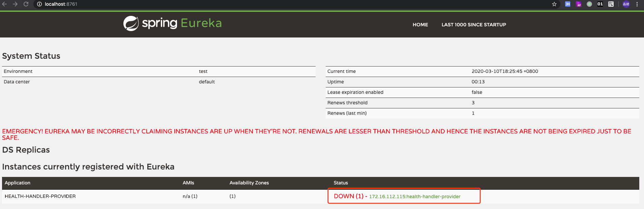Reload the localhost:8761 page
The image size is (644, 209).
pos(26,4)
